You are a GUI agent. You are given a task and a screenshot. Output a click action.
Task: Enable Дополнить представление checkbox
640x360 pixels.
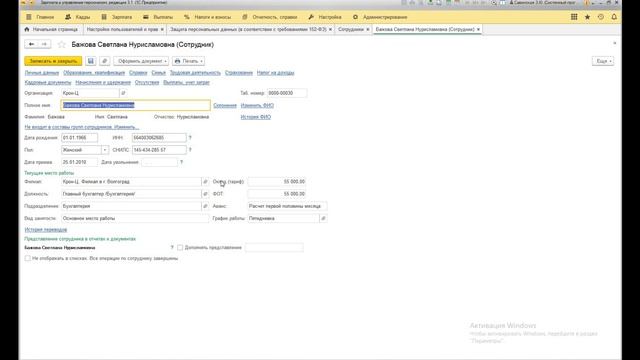(x=180, y=248)
